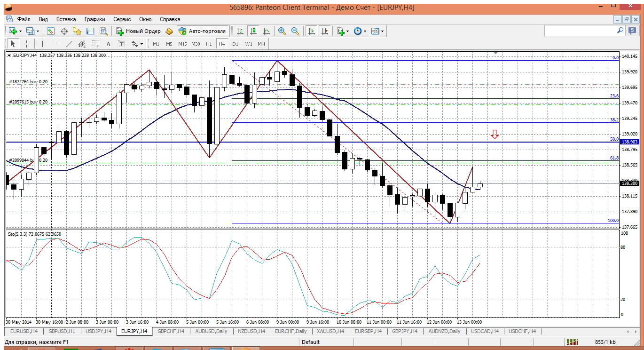Switch chart to candlestick mode

tap(253, 31)
